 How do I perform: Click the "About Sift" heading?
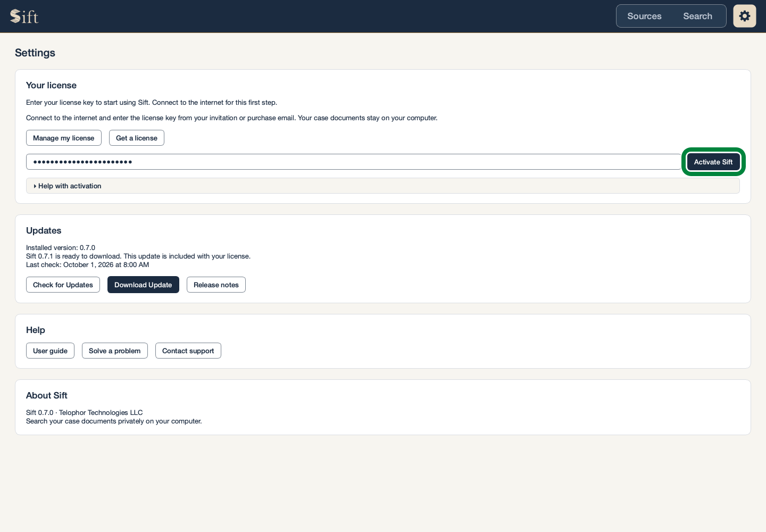47,395
